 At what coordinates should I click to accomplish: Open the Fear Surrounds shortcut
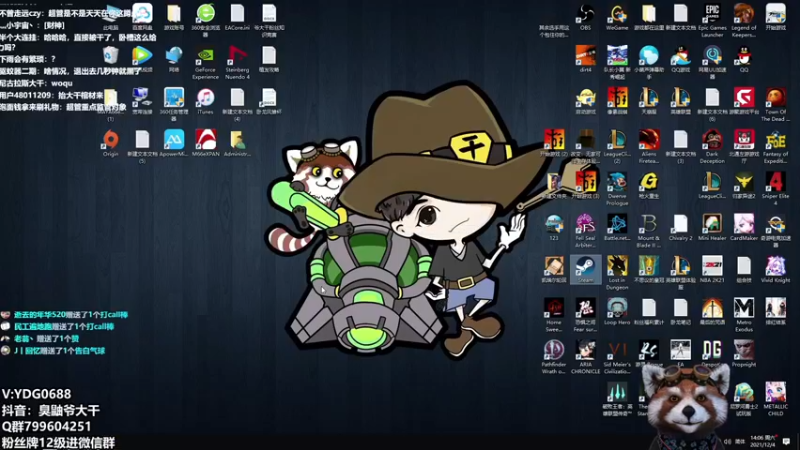585,315
